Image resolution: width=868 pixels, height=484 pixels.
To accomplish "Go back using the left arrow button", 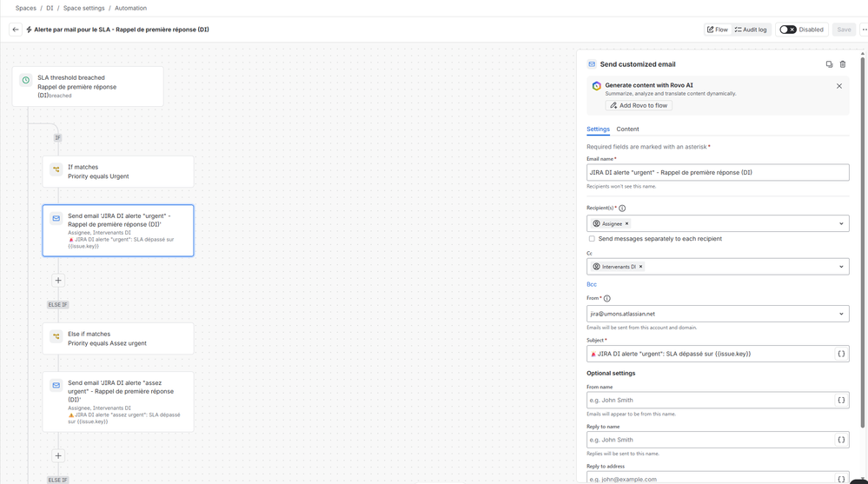I will [x=16, y=30].
